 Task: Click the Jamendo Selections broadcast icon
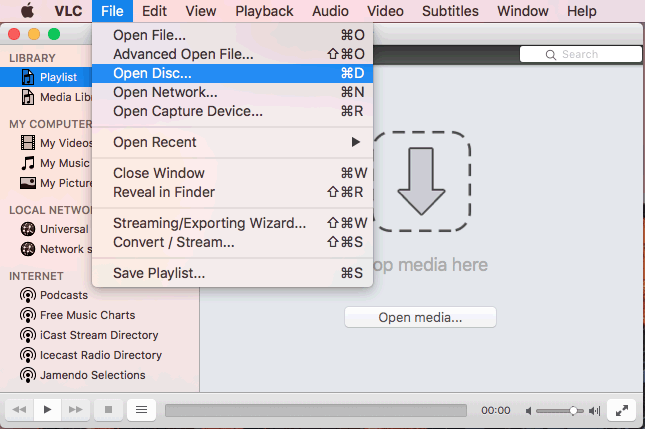point(28,375)
